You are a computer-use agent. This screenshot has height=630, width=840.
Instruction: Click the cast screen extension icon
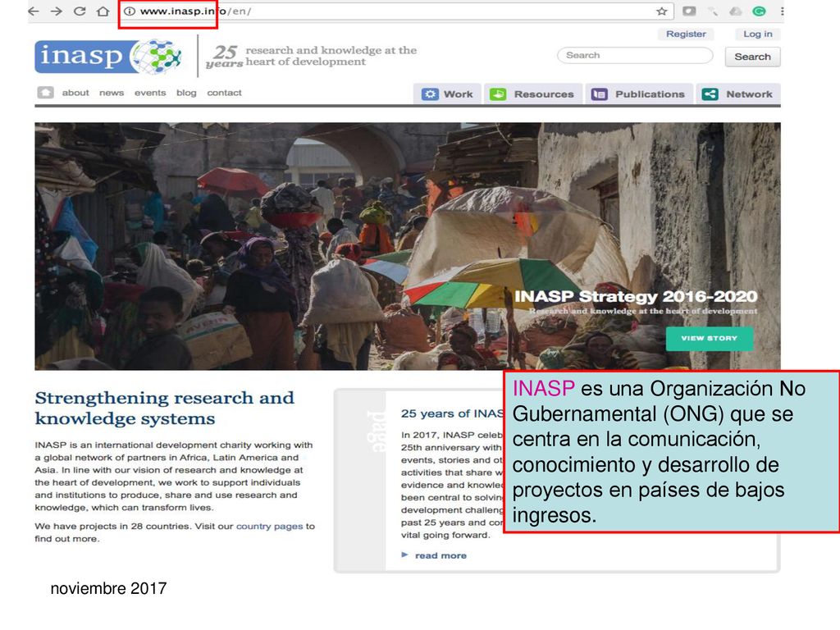(x=689, y=11)
